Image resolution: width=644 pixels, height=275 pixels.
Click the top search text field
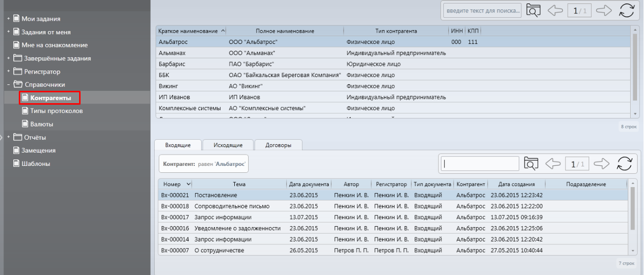[x=482, y=10]
